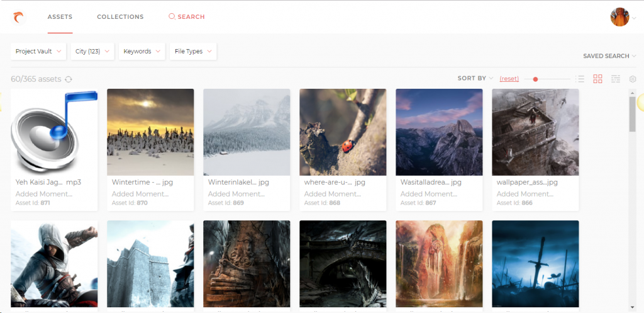Click the reset link
Screen dimensions: 644x313
pyautogui.click(x=509, y=79)
